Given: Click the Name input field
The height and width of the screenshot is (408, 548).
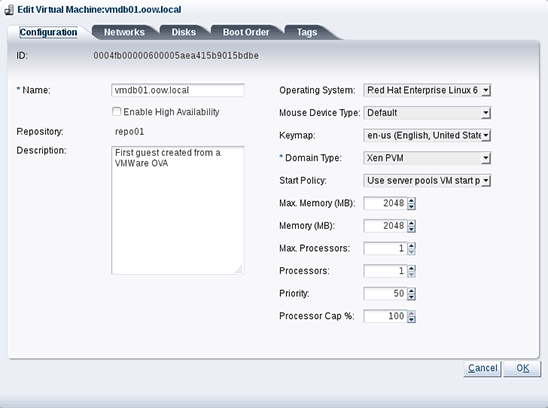Looking at the screenshot, I should pos(178,90).
